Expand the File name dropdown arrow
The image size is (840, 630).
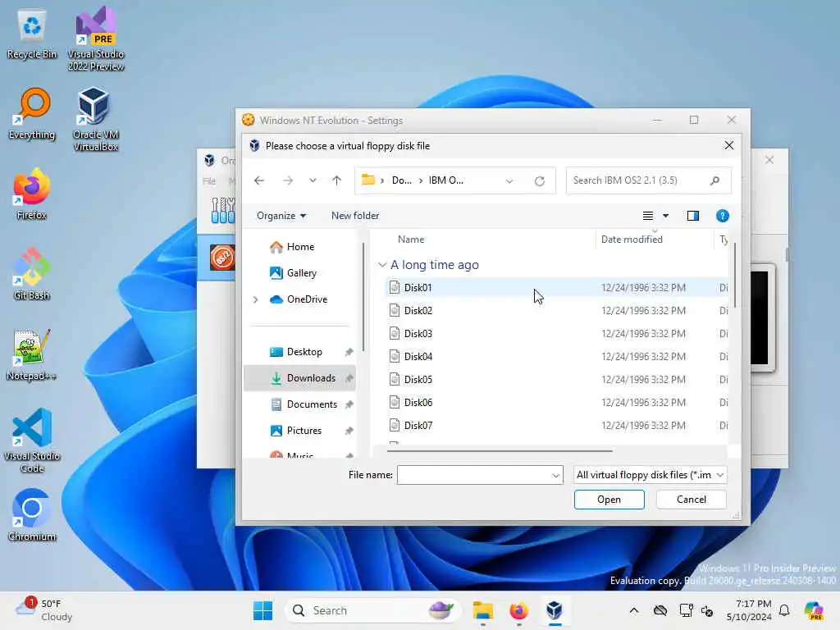pyautogui.click(x=555, y=475)
